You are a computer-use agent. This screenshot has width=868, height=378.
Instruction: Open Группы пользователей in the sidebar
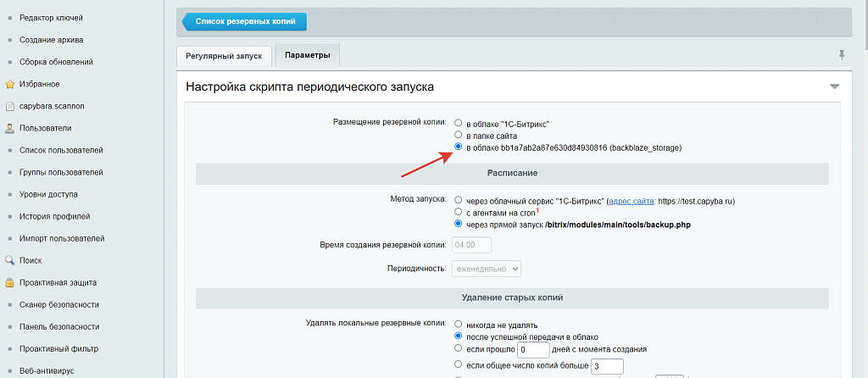click(61, 172)
